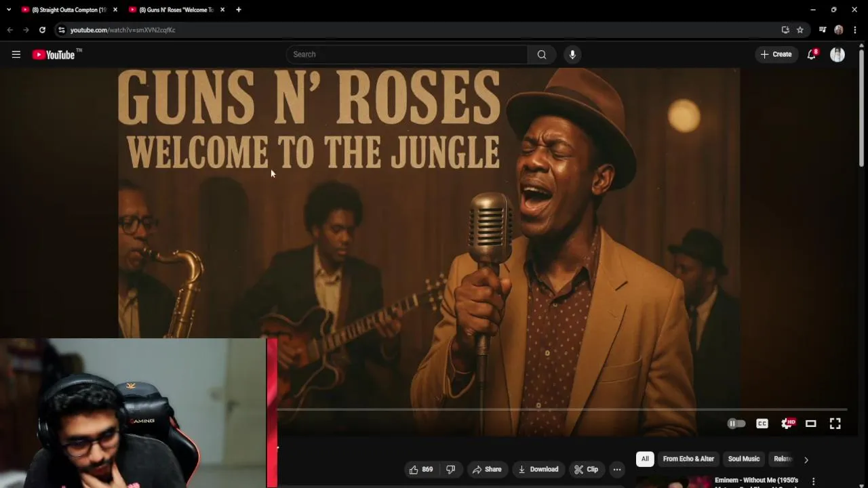Open the YouTube hamburger guide menu
This screenshot has height=488, width=868.
(16, 54)
